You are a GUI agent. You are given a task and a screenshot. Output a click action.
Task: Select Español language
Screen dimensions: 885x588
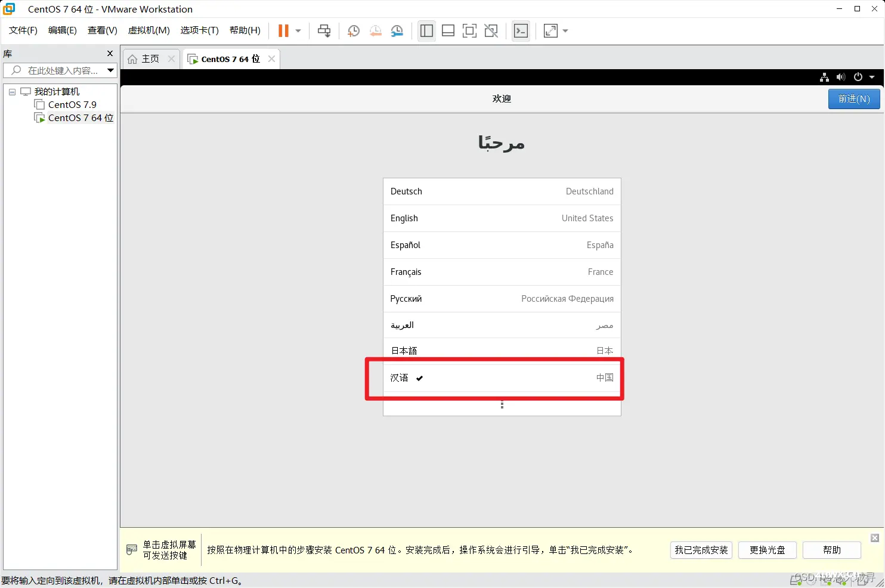[x=502, y=245]
